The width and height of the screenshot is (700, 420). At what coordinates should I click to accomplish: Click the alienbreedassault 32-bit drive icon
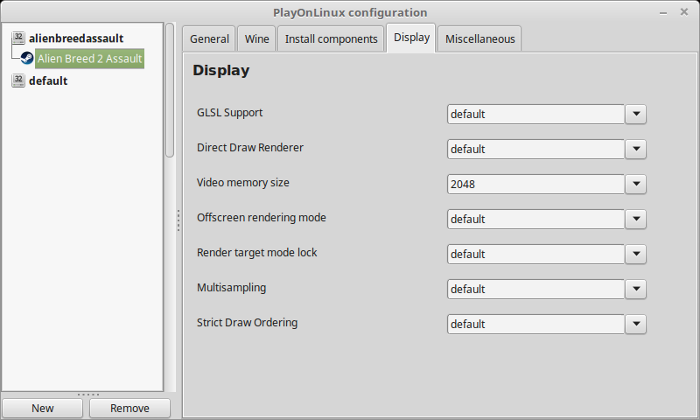point(18,38)
